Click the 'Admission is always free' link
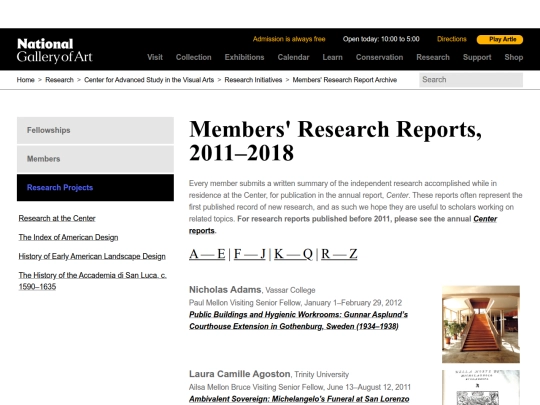 pos(289,39)
